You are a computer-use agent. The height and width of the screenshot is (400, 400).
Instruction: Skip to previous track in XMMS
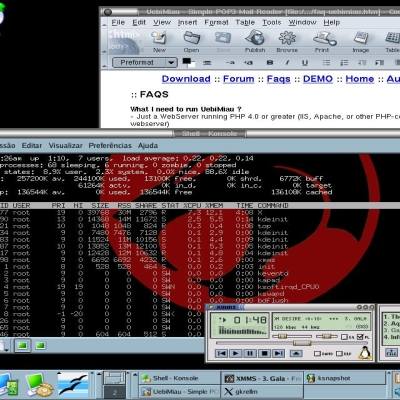tap(221, 353)
